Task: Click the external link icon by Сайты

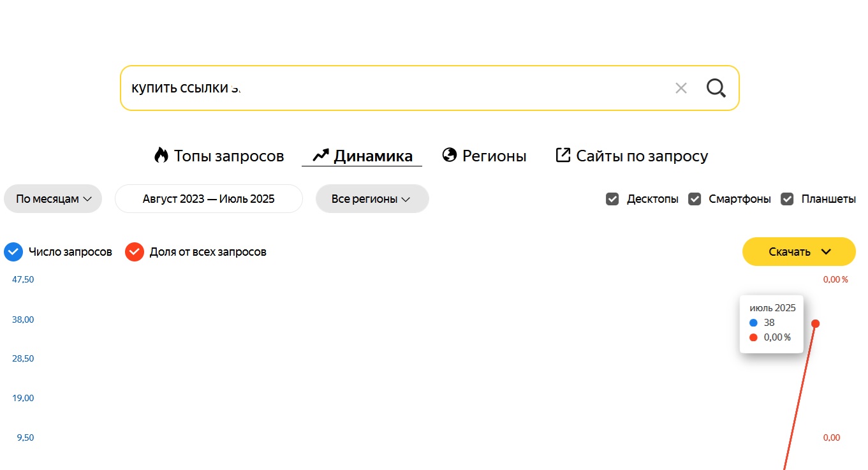Action: [563, 155]
